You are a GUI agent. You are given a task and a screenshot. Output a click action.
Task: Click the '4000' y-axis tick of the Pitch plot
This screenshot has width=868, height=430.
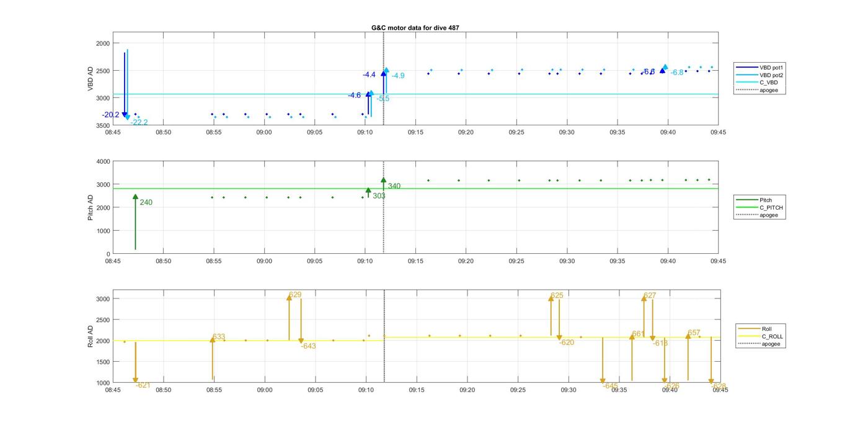(x=103, y=161)
